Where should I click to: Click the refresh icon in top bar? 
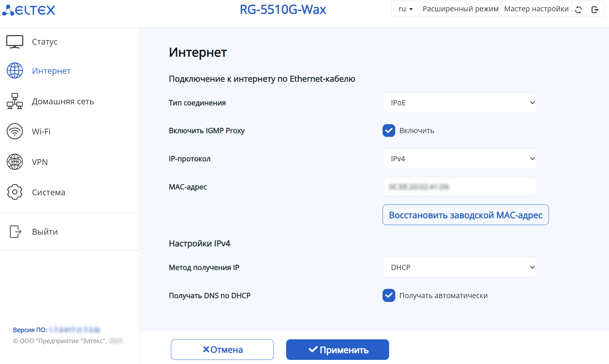(x=578, y=10)
